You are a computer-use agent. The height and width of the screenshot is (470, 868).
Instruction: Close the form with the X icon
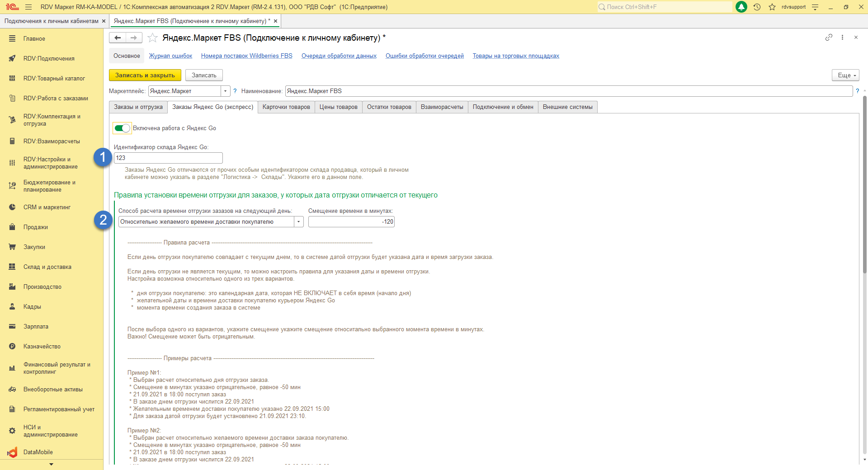click(x=856, y=38)
